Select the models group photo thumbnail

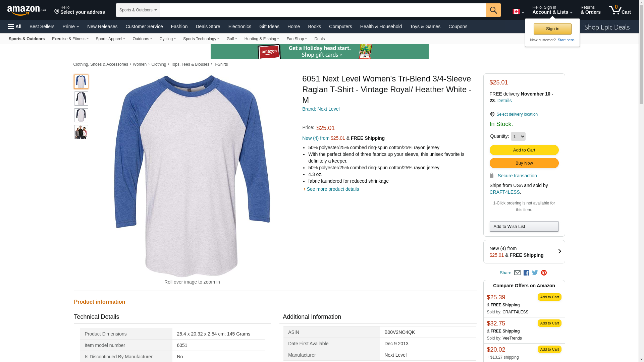tap(81, 132)
